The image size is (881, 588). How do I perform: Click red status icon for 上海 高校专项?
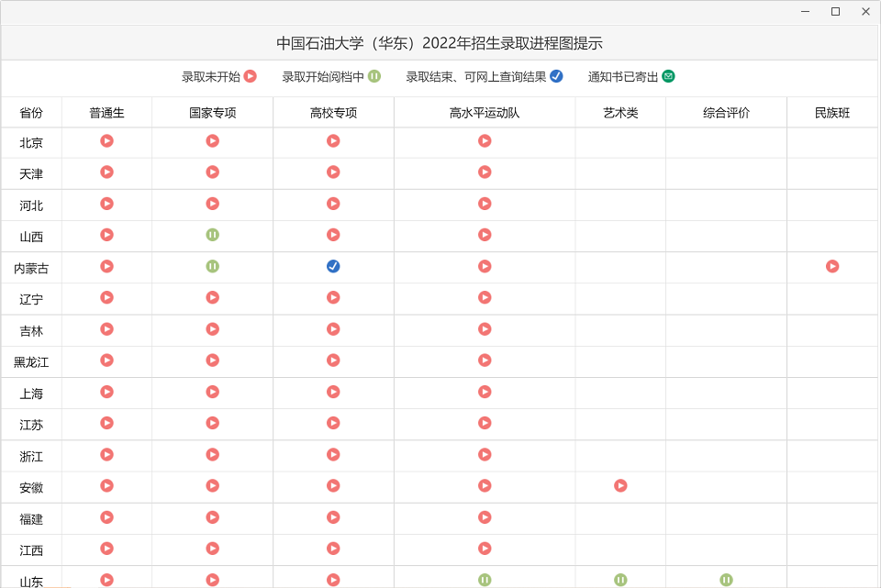333,392
